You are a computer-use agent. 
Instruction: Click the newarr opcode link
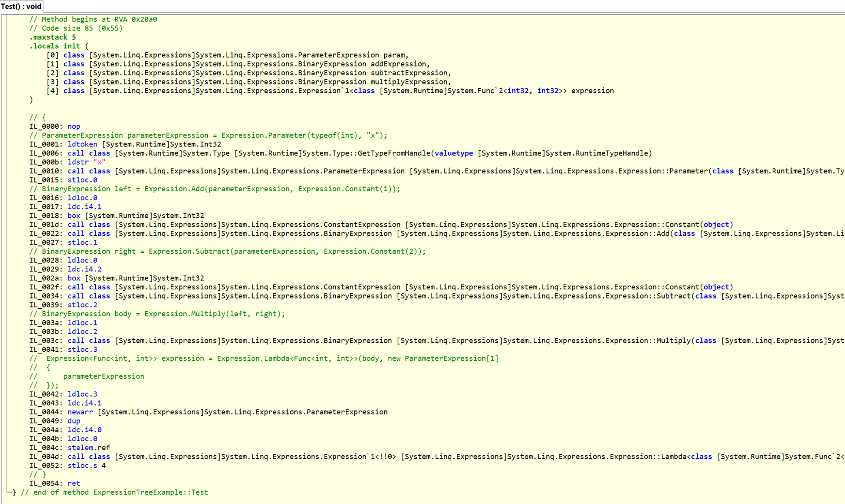80,412
